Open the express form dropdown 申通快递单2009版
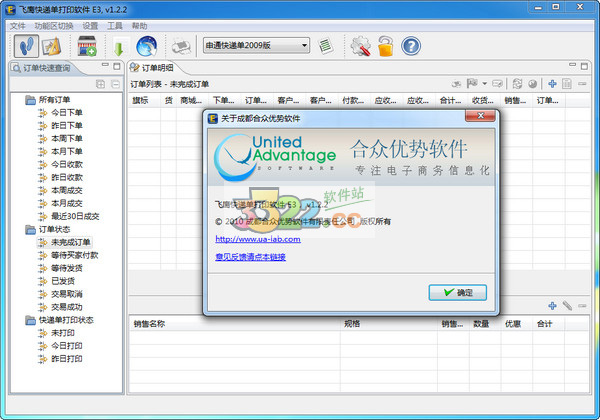Screen dimensions: 600x420 256,46
